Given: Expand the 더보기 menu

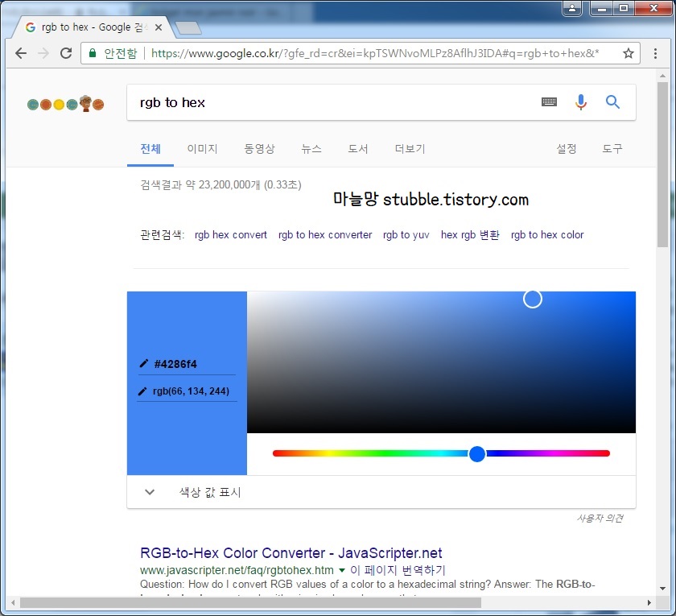Looking at the screenshot, I should coord(410,149).
